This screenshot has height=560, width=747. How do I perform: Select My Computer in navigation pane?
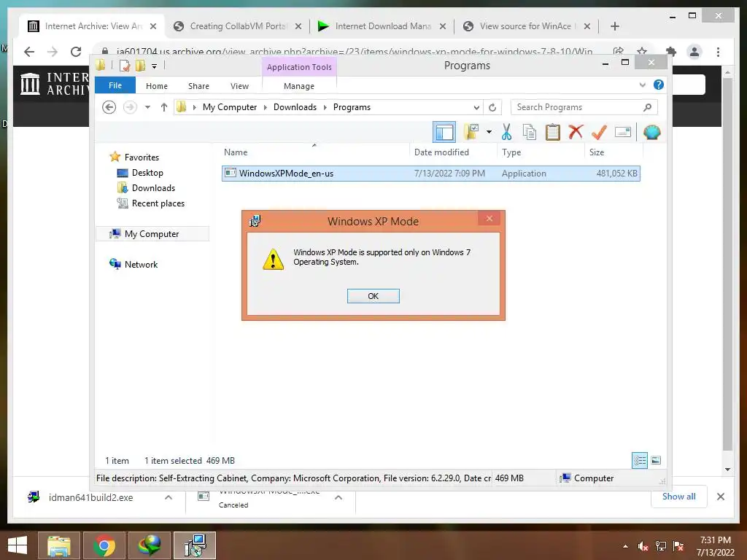(152, 234)
